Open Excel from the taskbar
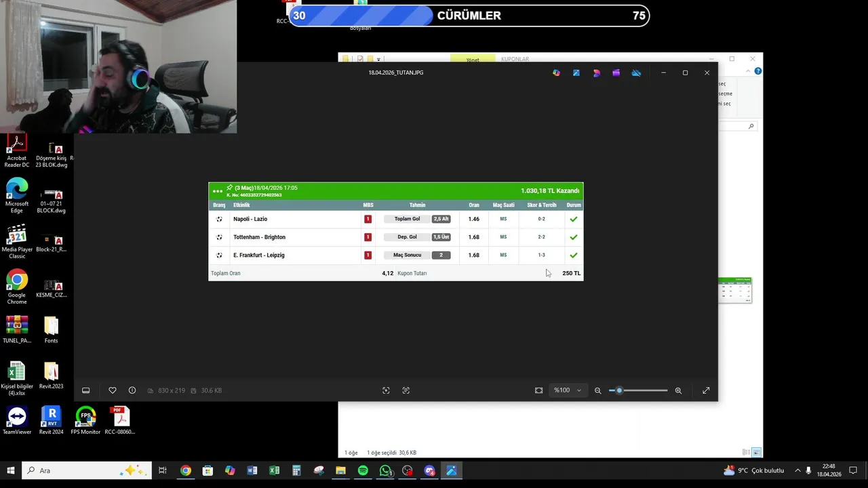Viewport: 868px width, 488px height. pyautogui.click(x=274, y=470)
